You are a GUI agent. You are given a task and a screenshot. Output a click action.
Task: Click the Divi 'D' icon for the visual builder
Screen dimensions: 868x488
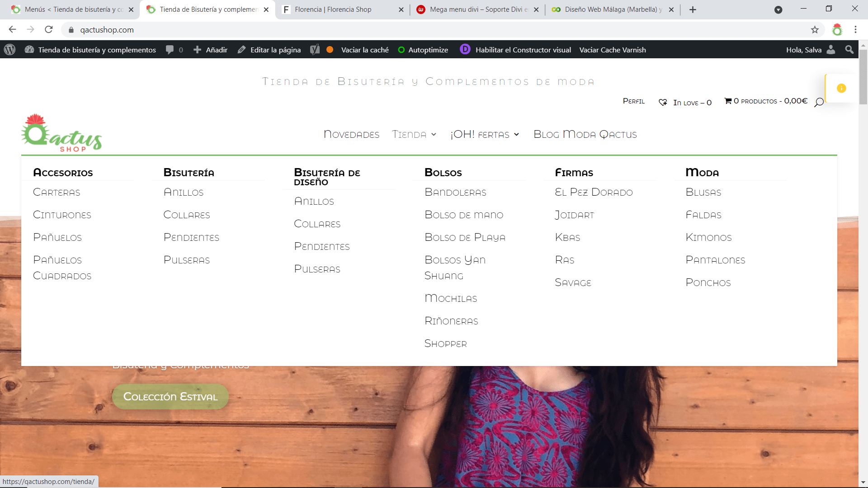[465, 49]
